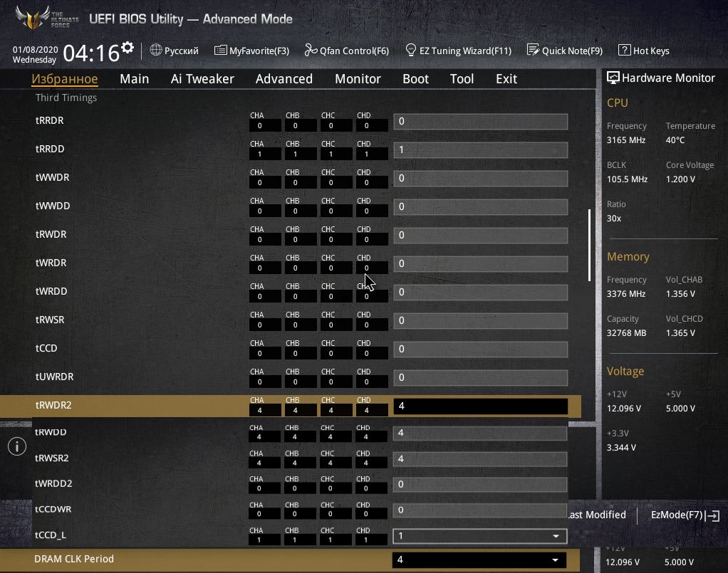Click the tRRDR value field
Image resolution: width=728 pixels, height=573 pixels.
click(x=481, y=122)
